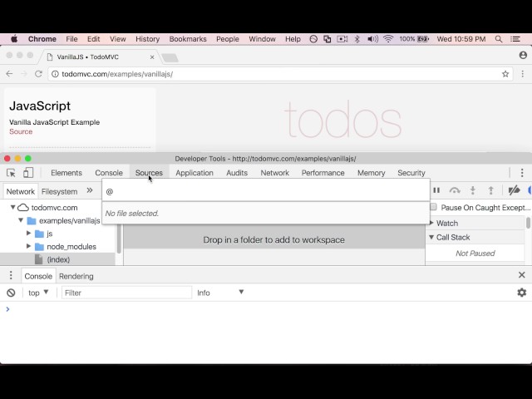Open the Chrome profile avatar icon
The height and width of the screenshot is (399, 532).
click(x=523, y=55)
